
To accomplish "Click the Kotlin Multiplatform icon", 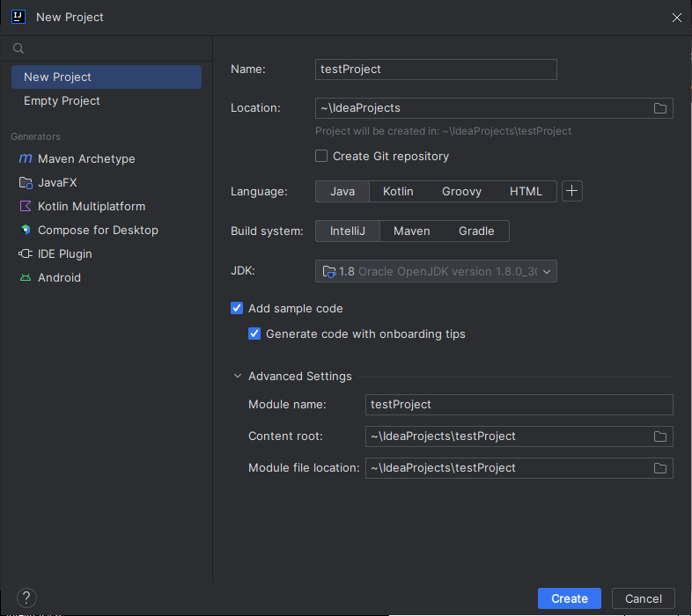I will [26, 206].
